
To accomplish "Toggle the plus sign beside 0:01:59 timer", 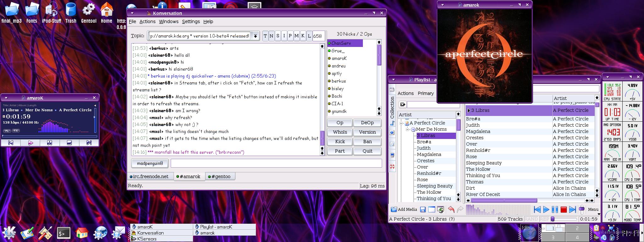I will pyautogui.click(x=4, y=117).
